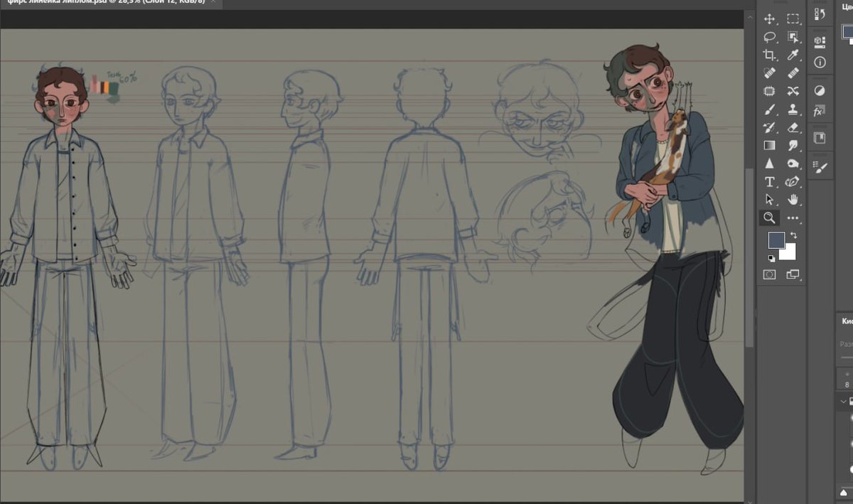The image size is (853, 504).
Task: Toggle Quick Mask mode
Action: point(769,274)
